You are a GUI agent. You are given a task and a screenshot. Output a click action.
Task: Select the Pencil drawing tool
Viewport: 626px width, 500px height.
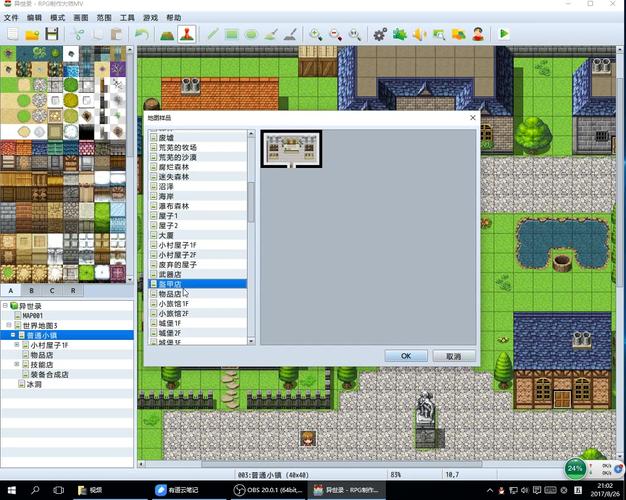tap(212, 34)
